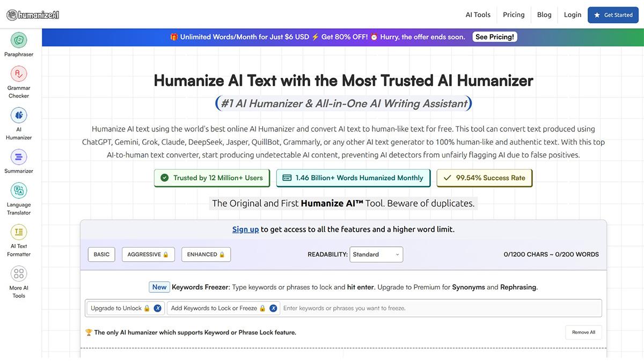Open the Sign up link
Viewport: 644px width, 362px height.
245,229
